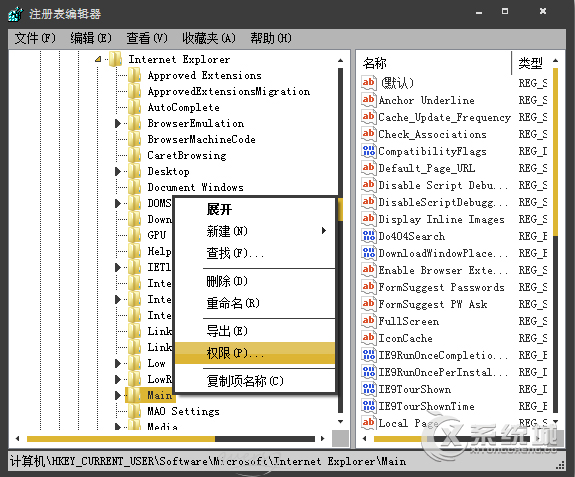
Task: Click the Do404Search binary value icon
Action: point(369,236)
